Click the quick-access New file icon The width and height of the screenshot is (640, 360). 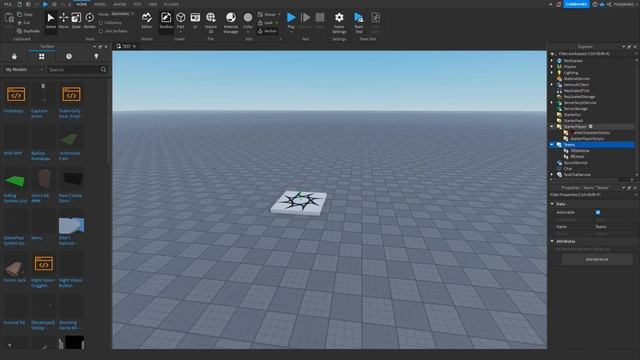(19, 4)
